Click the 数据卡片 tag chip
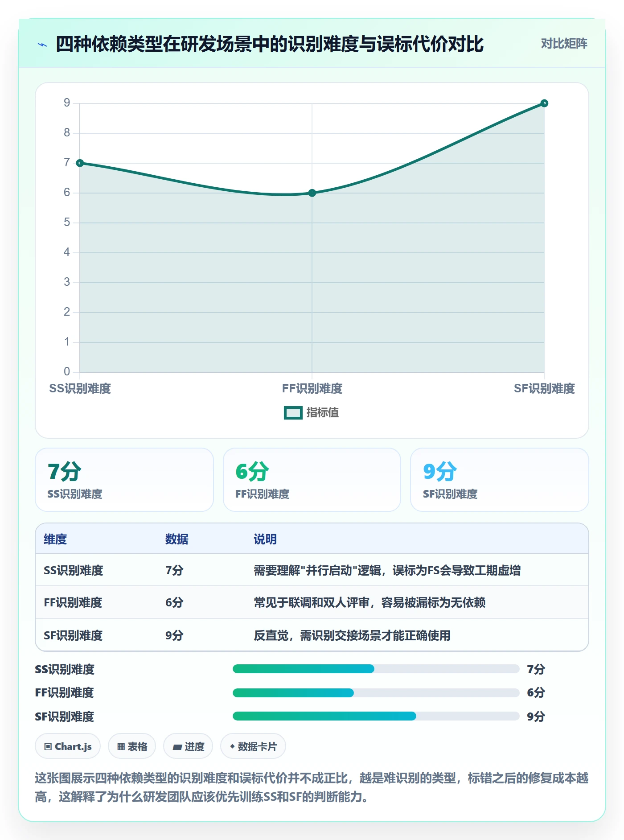The height and width of the screenshot is (840, 624). (x=253, y=746)
